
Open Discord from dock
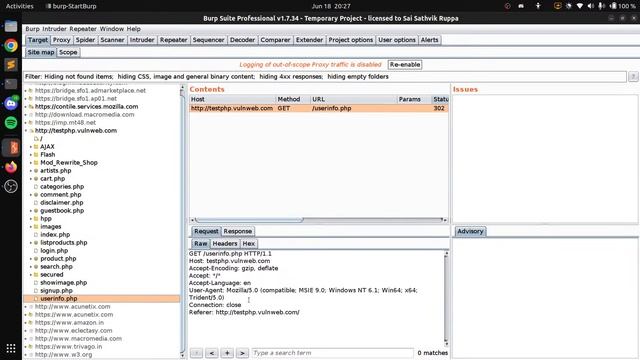click(11, 103)
